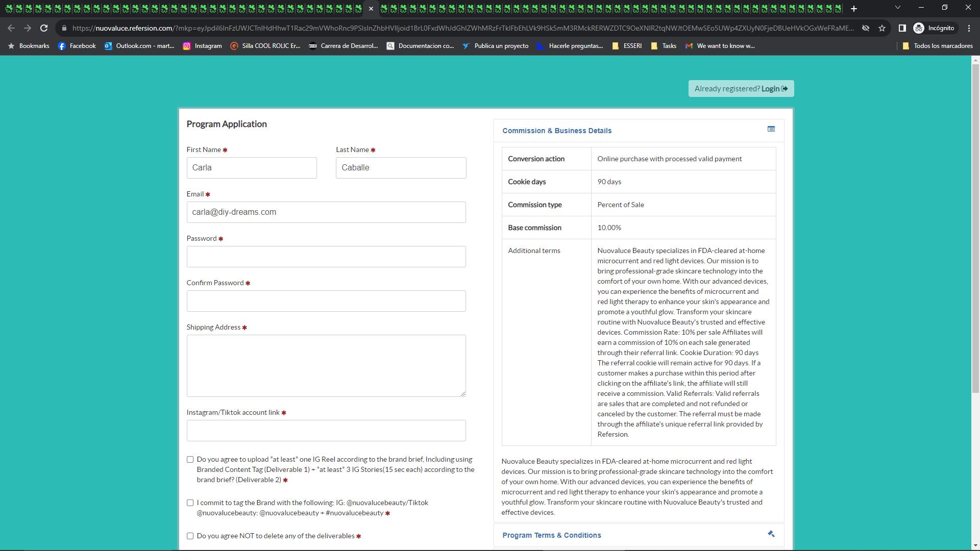Check the NOT to delete deliverables box
The image size is (980, 551).
190,536
